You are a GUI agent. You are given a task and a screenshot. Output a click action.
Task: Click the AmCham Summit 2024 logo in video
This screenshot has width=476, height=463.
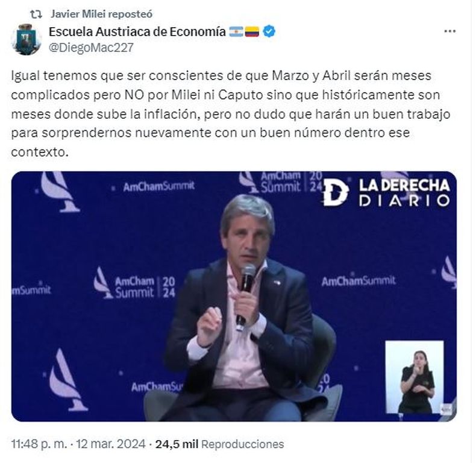point(134,283)
